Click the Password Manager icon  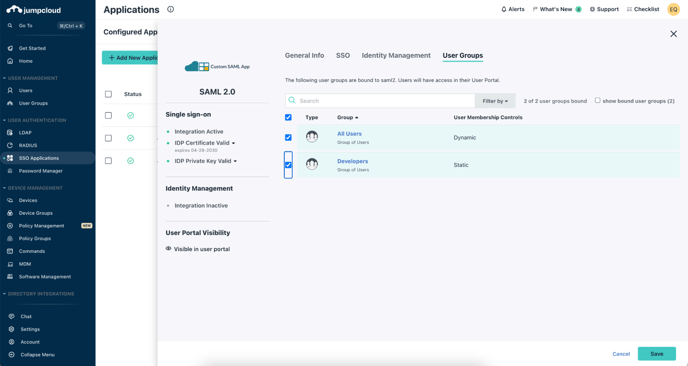(10, 171)
